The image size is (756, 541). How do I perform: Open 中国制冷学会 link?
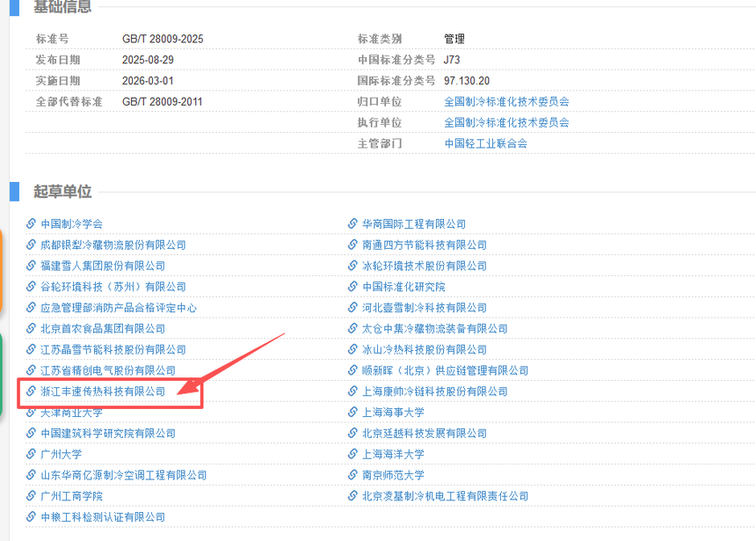pyautogui.click(x=71, y=224)
